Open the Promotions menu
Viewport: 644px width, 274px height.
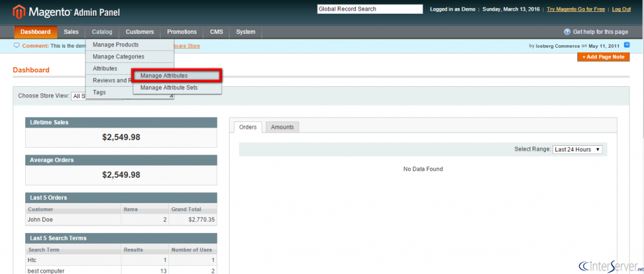pos(182,32)
